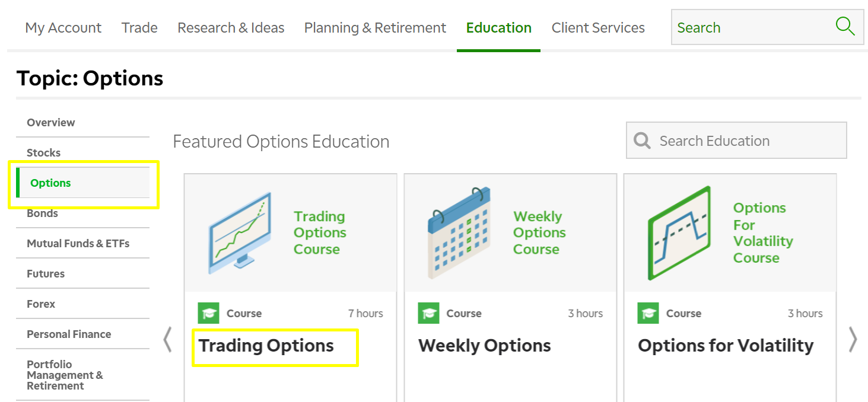The image size is (868, 402).
Task: Open the Weekly Options calendar illustration
Action: (459, 233)
